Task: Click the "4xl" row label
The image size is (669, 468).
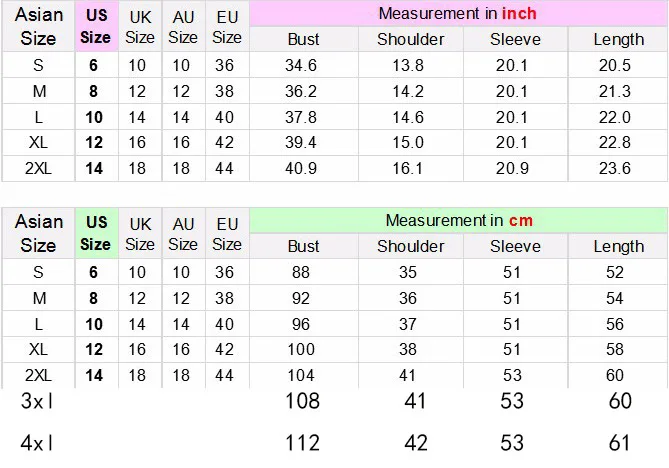Action: tap(38, 442)
